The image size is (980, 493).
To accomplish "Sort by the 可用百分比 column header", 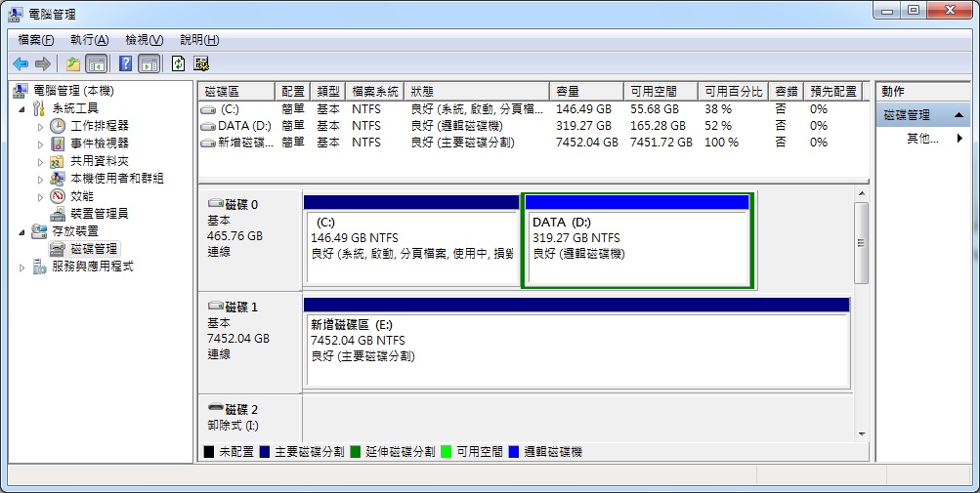I will (734, 91).
